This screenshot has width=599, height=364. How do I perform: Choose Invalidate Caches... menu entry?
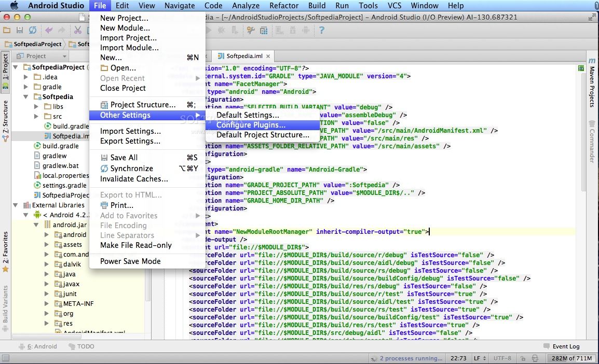[147, 178]
